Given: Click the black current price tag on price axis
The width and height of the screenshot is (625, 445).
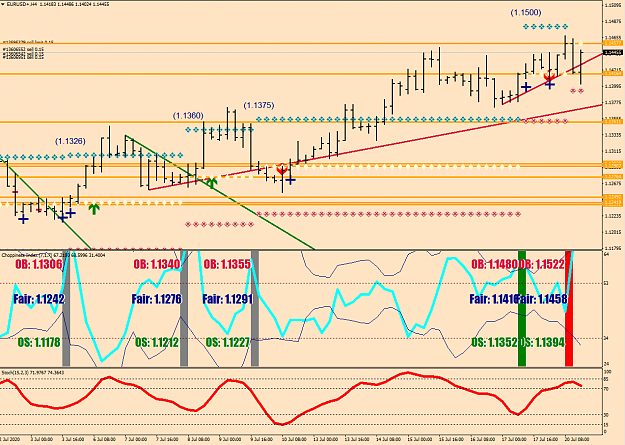Looking at the screenshot, I should coord(613,53).
